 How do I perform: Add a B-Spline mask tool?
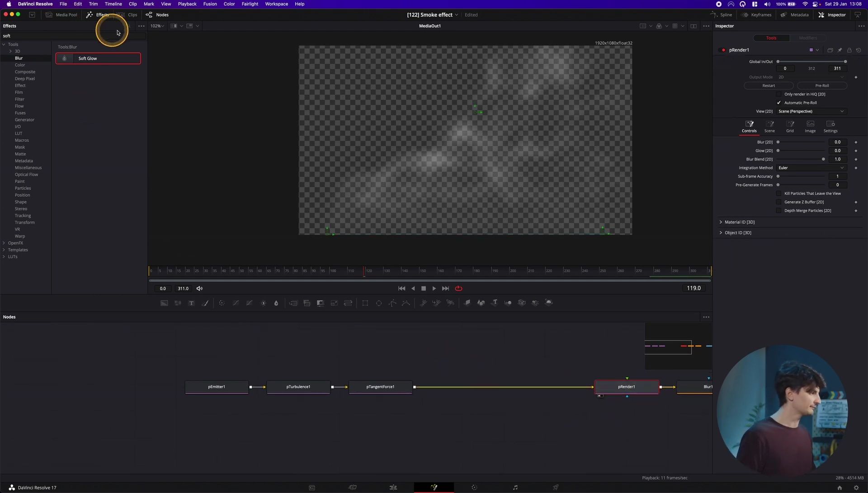pos(406,303)
